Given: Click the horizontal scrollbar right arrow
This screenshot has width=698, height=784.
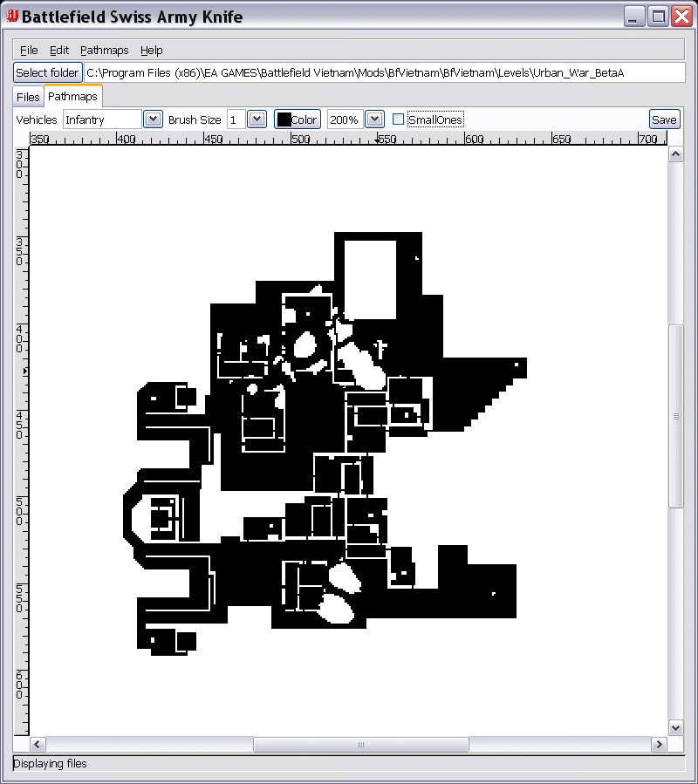Looking at the screenshot, I should (x=659, y=745).
